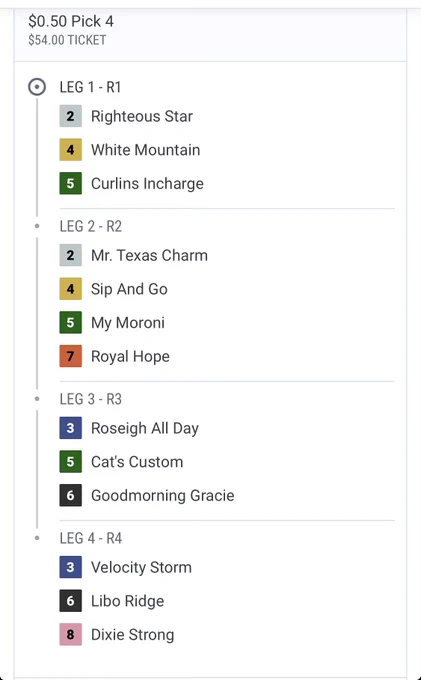Click the yellow 4 badge beside White Mountain
Viewport: 421px width, 680px height.
71,150
